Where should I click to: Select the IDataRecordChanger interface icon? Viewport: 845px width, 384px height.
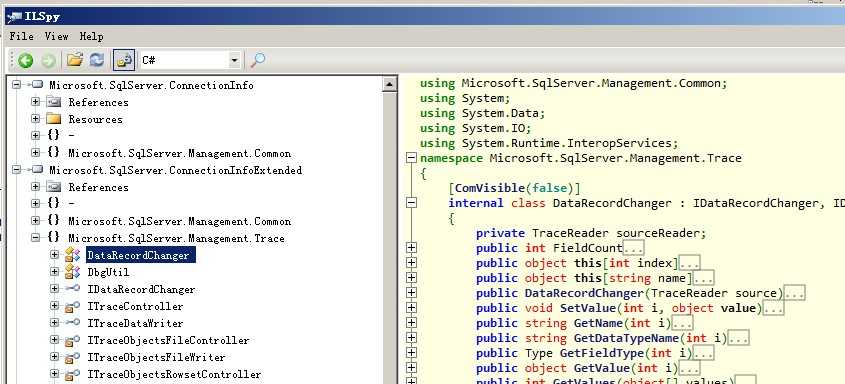click(73, 289)
